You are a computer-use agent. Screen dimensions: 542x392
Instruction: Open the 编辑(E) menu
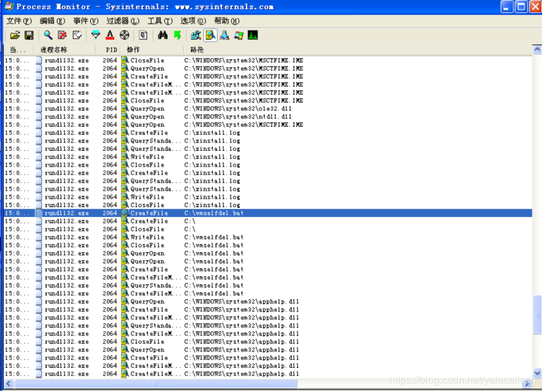click(x=52, y=21)
